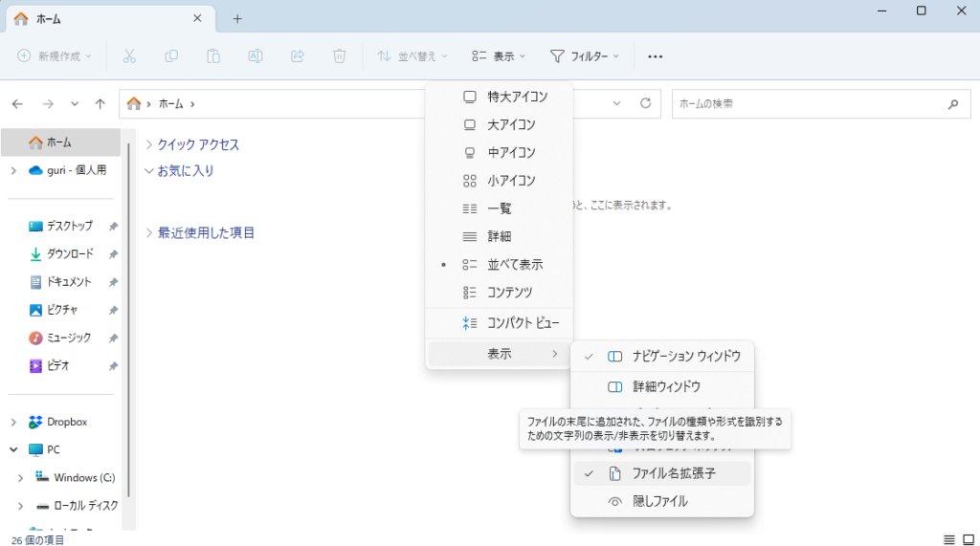Click the delete trash can icon
The width and height of the screenshot is (980, 546).
(339, 56)
